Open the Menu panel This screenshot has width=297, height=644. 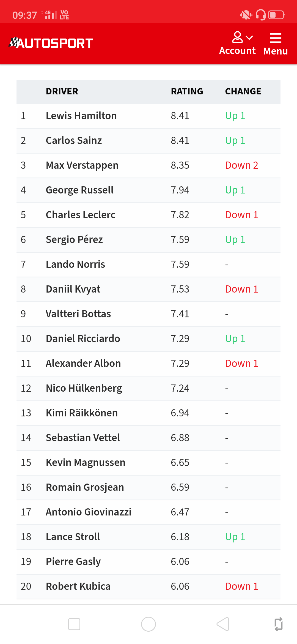click(x=275, y=44)
